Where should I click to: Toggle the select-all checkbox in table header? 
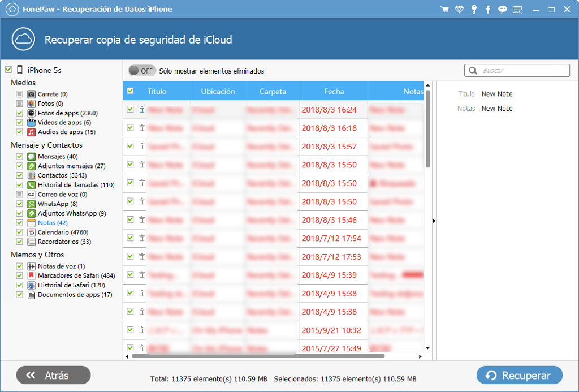click(x=131, y=91)
